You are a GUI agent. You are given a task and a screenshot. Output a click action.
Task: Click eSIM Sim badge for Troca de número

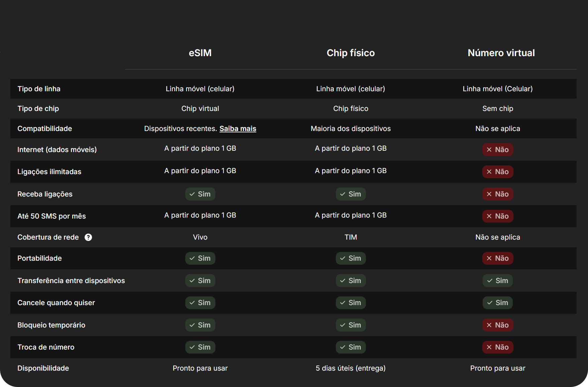point(200,347)
